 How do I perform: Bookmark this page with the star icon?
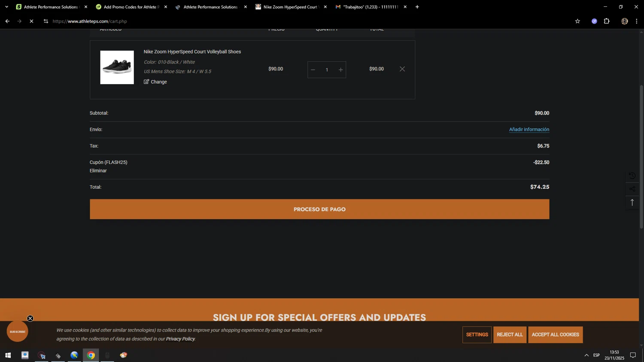pos(577,21)
